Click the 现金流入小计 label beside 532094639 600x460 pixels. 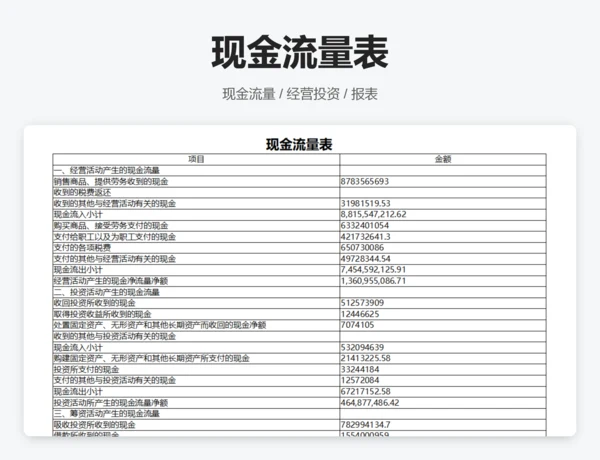pyautogui.click(x=78, y=347)
